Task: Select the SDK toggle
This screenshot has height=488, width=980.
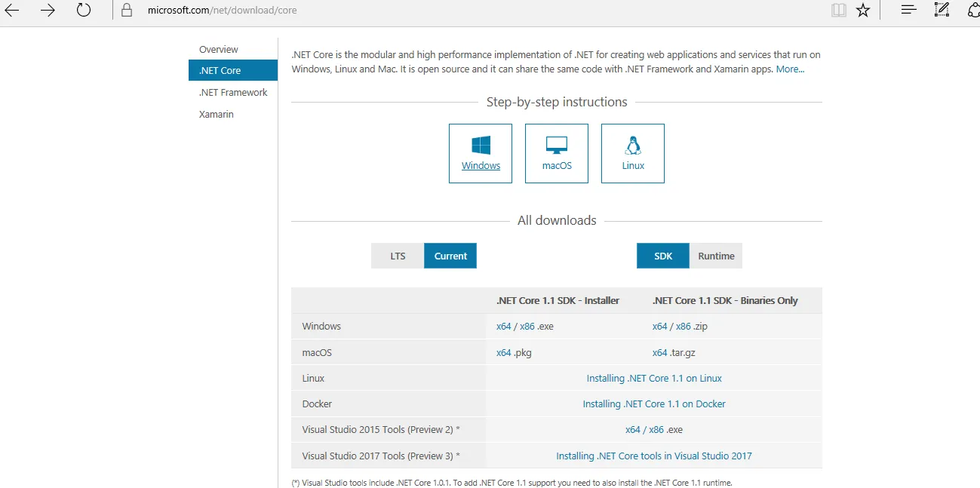Action: 663,256
